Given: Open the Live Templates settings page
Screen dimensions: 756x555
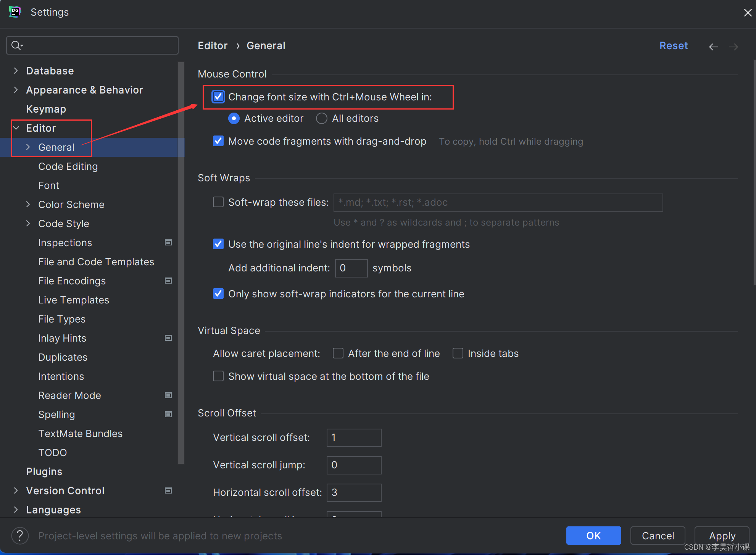Looking at the screenshot, I should (x=74, y=300).
